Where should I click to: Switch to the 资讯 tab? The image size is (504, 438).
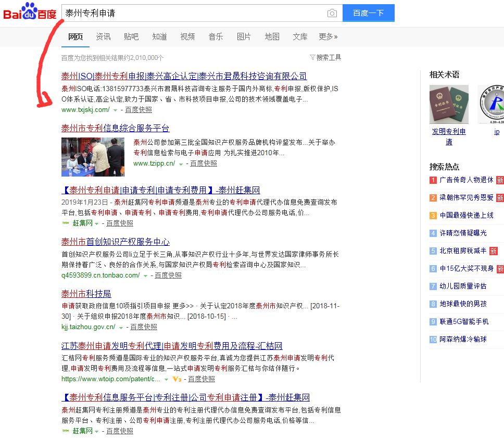103,36
